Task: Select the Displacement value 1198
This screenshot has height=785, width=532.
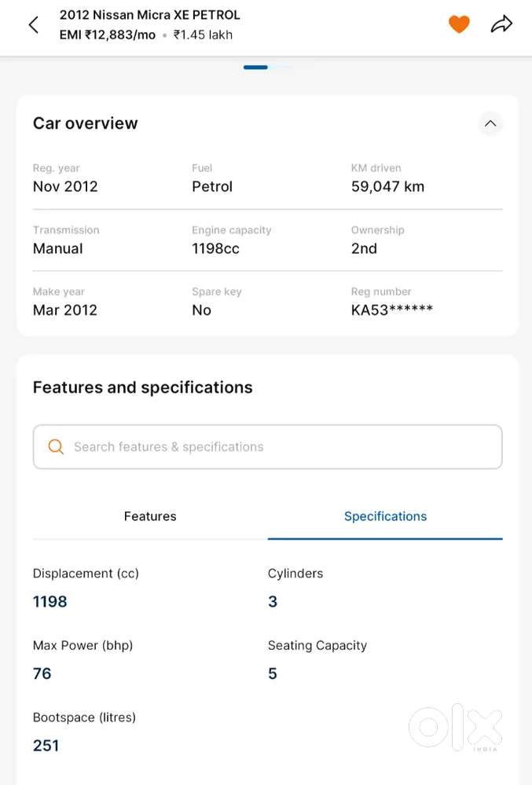Action: coord(50,602)
